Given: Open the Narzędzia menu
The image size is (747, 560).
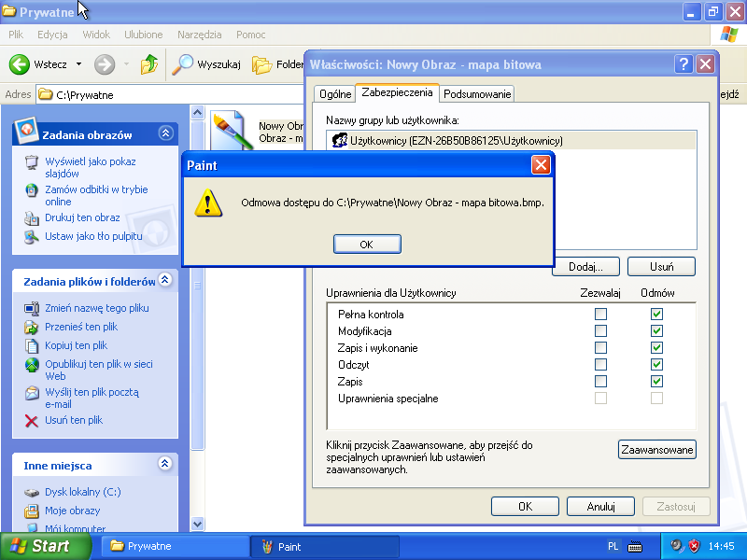Looking at the screenshot, I should coord(199,35).
